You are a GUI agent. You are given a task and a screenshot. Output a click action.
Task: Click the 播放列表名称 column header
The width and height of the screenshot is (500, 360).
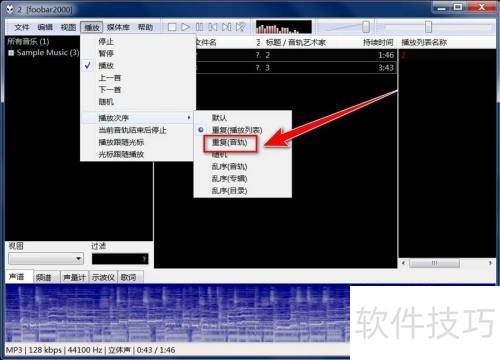coord(424,42)
